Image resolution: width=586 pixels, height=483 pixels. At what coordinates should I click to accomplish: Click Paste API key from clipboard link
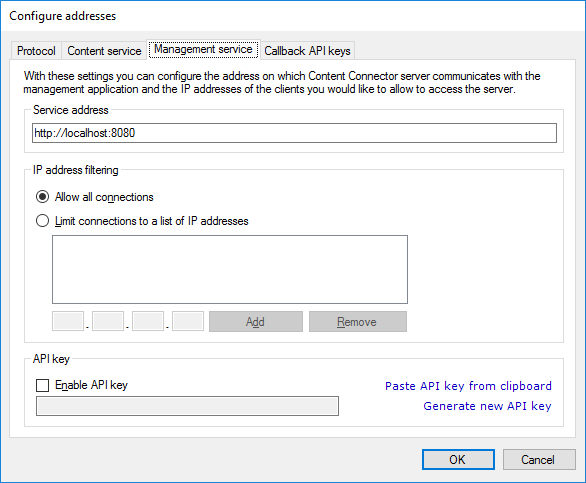(x=468, y=386)
